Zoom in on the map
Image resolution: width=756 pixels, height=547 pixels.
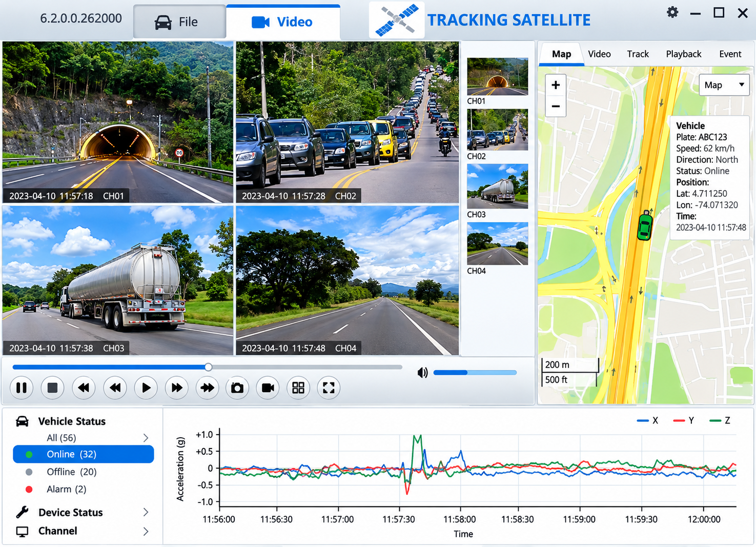click(556, 85)
